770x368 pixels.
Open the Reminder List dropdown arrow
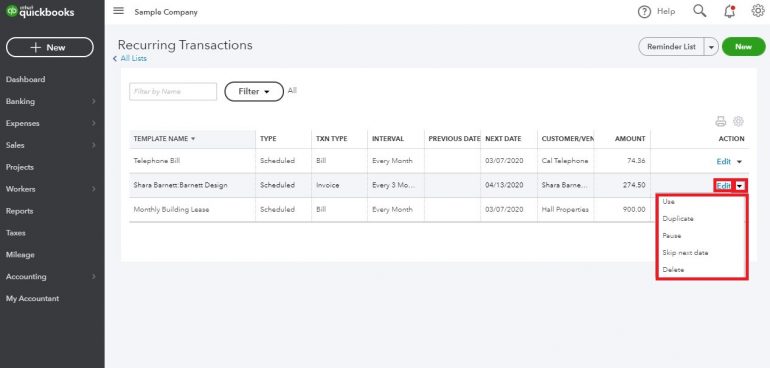[x=712, y=47]
